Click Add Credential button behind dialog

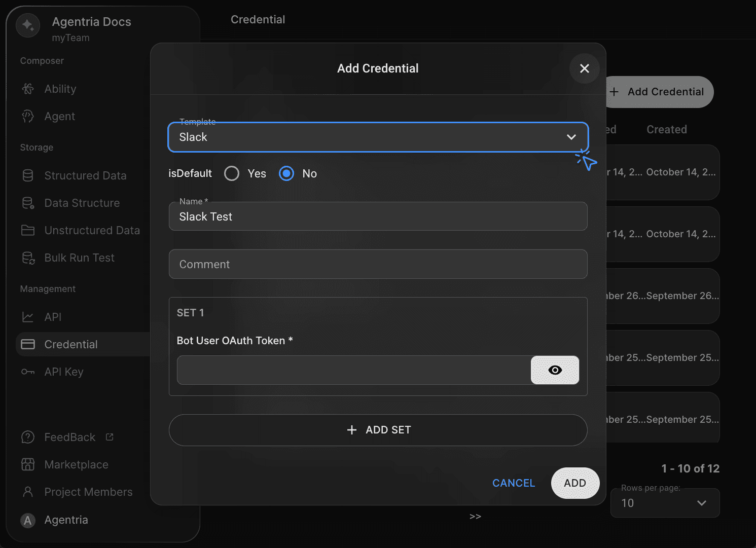point(659,92)
